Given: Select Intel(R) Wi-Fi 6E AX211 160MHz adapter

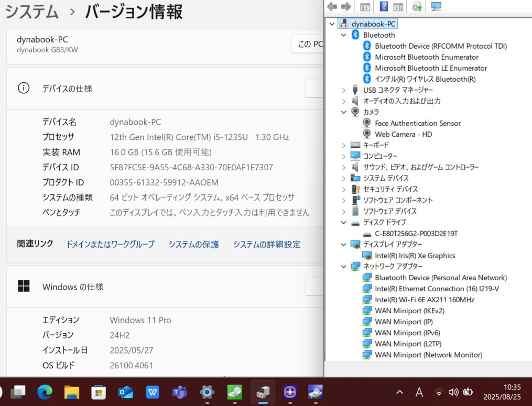Looking at the screenshot, I should click(424, 300).
